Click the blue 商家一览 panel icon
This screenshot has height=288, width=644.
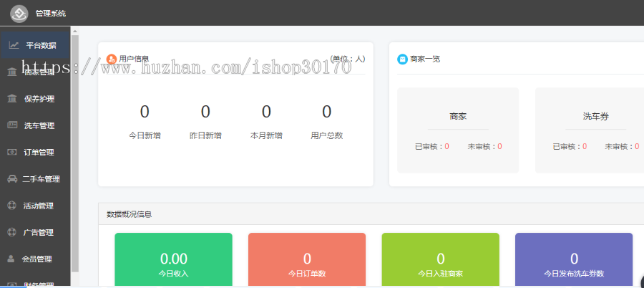402,59
